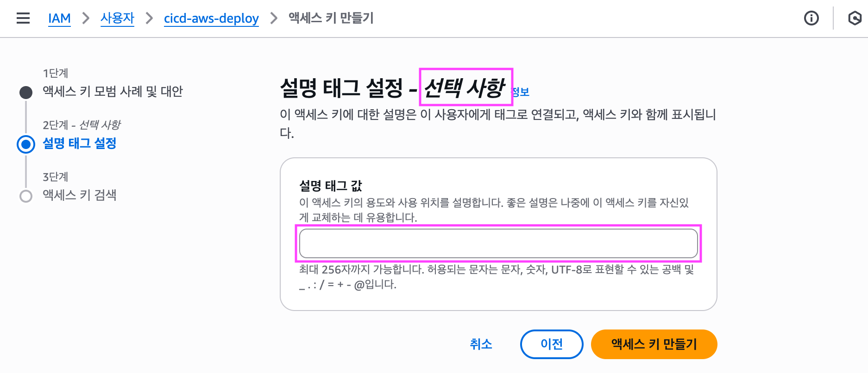Click the chevron after 사용자 breadcrumb
Screen dimensions: 868x373
[149, 19]
